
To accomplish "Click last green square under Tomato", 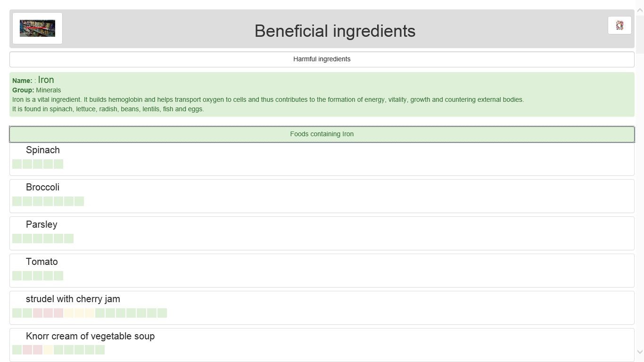I will pos(58,276).
